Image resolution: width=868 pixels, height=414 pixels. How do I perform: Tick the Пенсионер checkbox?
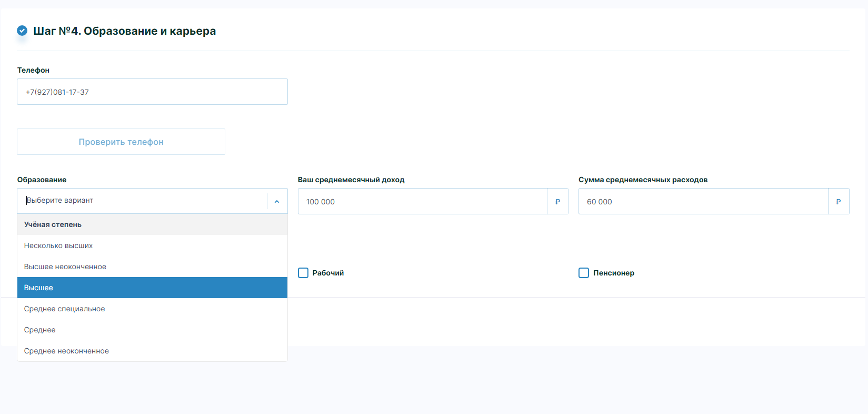click(x=584, y=273)
